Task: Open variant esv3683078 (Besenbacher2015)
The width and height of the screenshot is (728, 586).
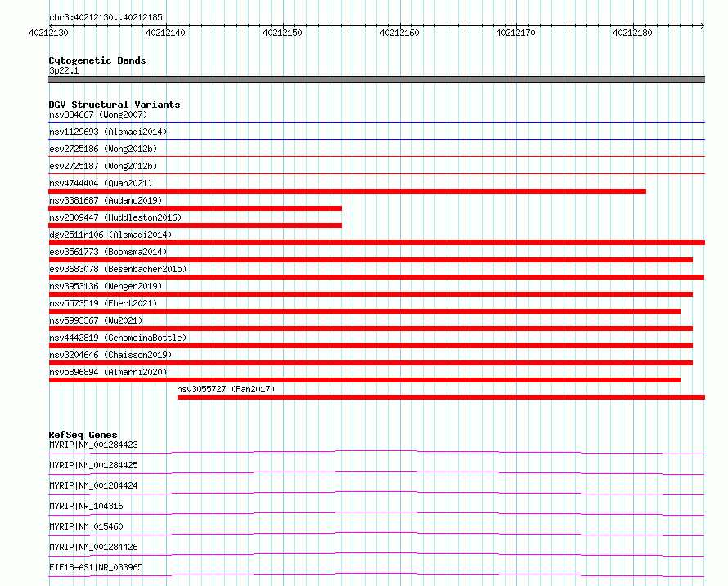Action: pos(118,269)
